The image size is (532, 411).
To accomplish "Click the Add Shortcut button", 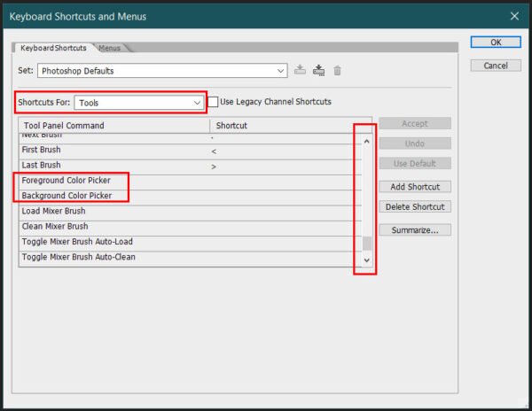I will click(415, 187).
